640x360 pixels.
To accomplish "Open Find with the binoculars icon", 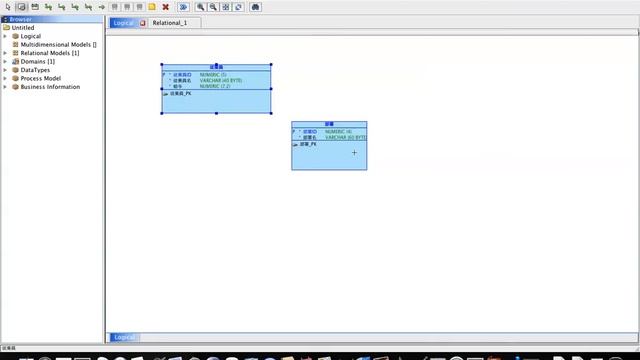I will pos(256,7).
